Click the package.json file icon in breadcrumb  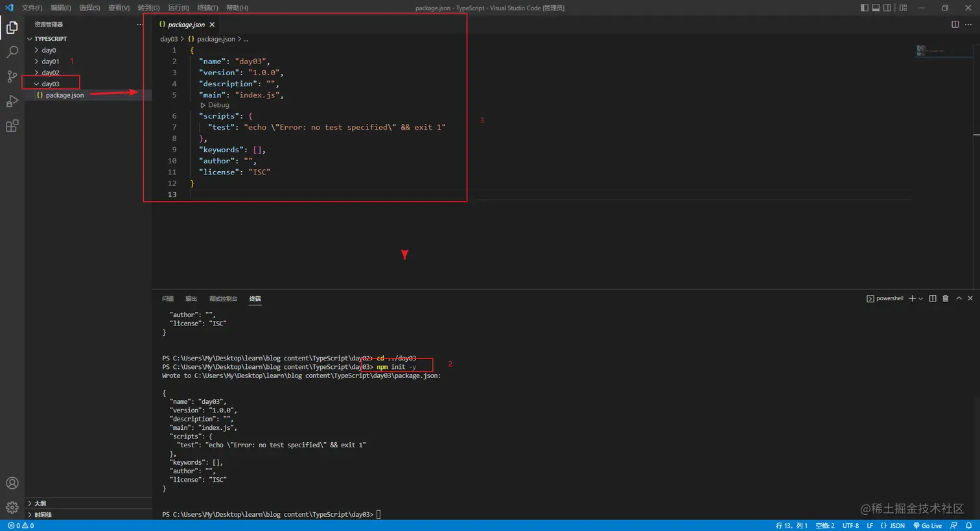191,39
